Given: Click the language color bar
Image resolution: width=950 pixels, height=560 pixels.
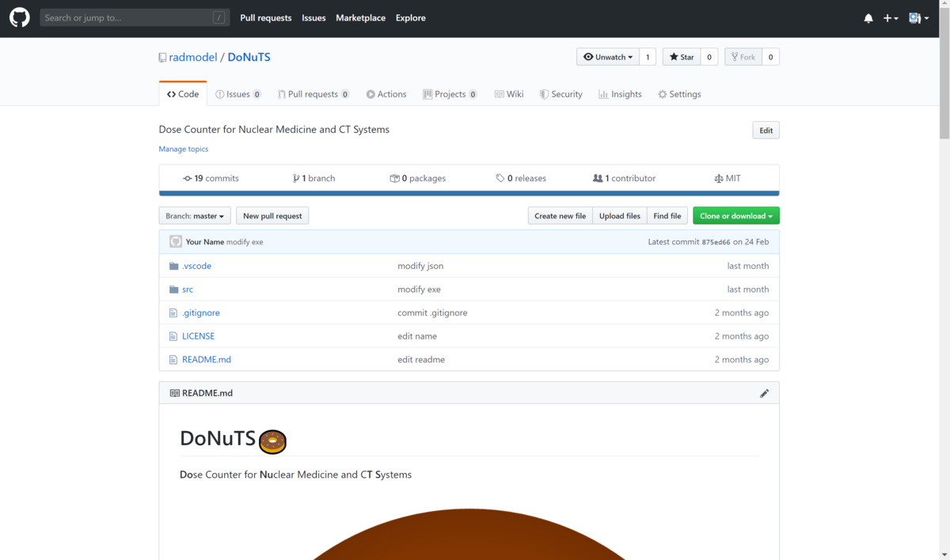Looking at the screenshot, I should coord(469,193).
